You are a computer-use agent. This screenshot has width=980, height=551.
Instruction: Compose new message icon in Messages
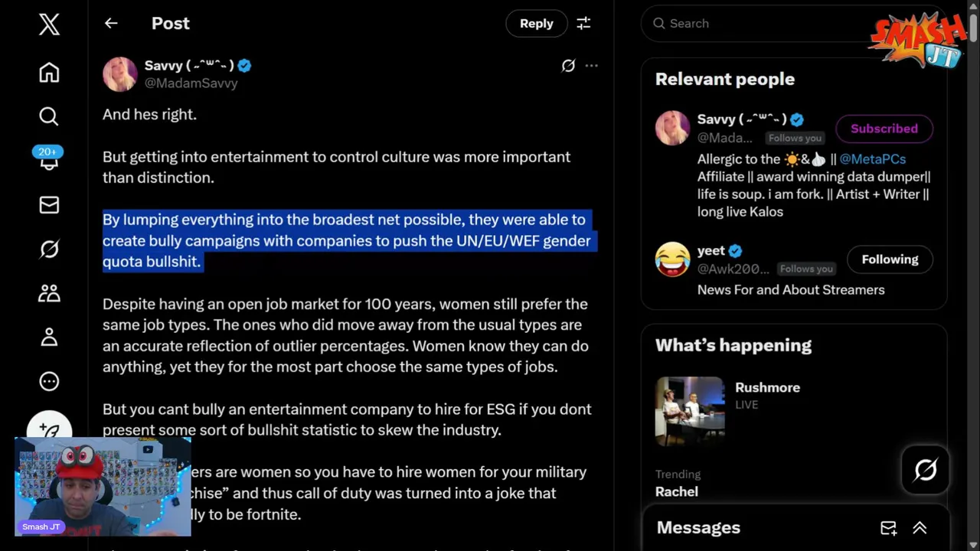888,528
